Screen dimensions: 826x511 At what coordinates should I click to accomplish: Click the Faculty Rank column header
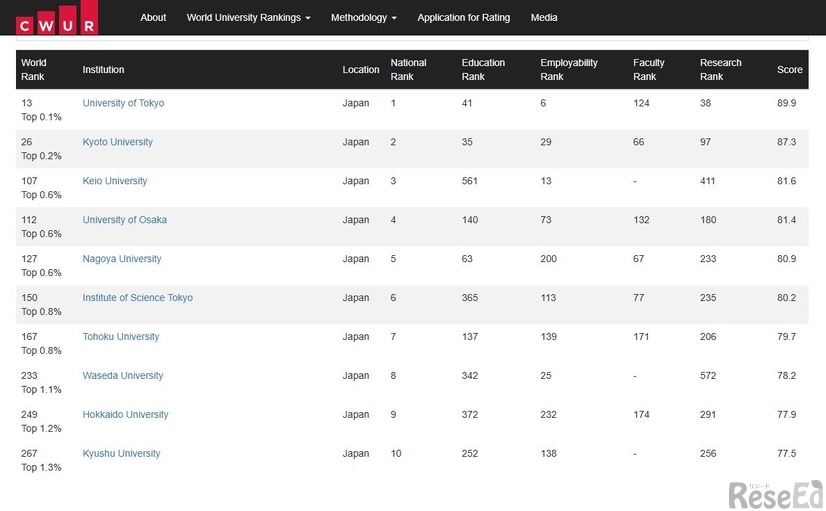tap(648, 70)
